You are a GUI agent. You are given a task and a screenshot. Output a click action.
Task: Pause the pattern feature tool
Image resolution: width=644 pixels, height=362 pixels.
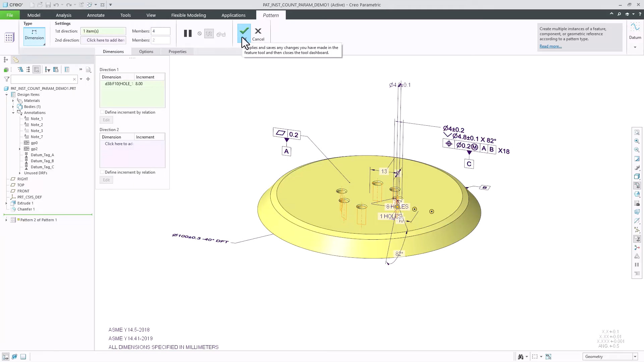[188, 34]
